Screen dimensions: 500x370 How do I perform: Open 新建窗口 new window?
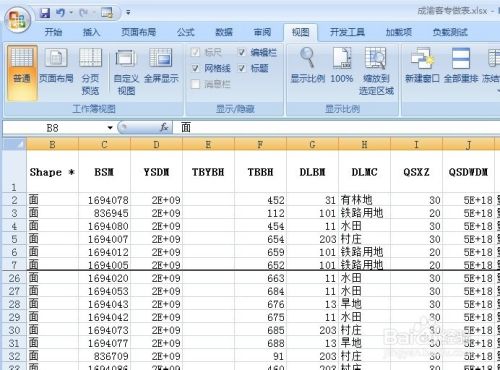(x=422, y=66)
